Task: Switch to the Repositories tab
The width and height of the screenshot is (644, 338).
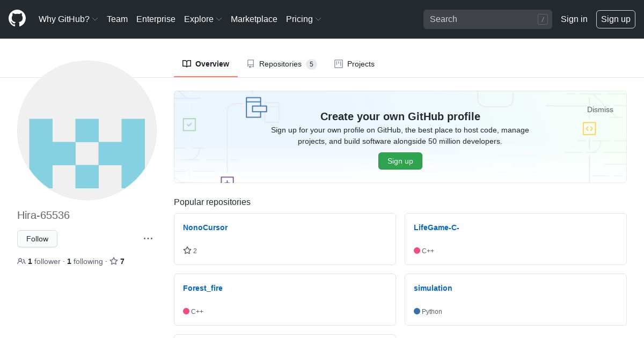Action: point(282,64)
